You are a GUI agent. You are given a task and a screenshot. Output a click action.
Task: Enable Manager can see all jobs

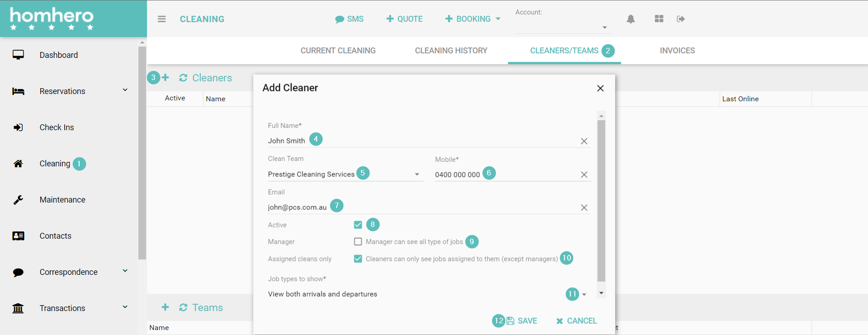pyautogui.click(x=358, y=242)
